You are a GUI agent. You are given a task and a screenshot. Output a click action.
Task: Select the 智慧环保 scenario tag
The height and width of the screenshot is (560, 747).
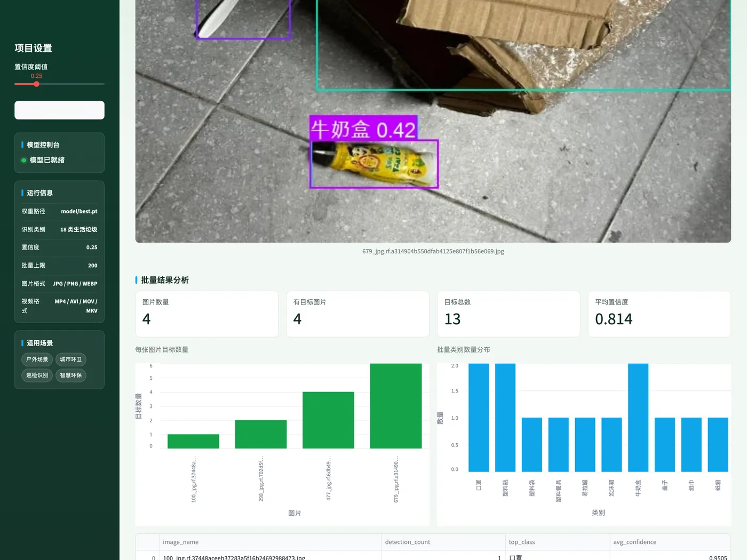(x=70, y=375)
